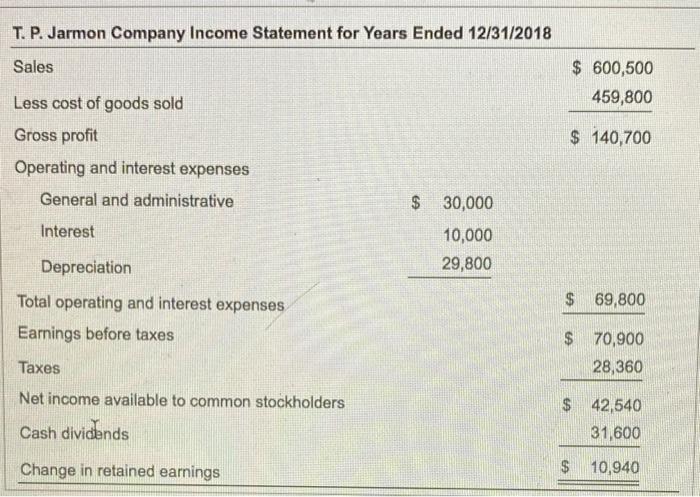Click the Operating and interest expenses heading

[132, 168]
